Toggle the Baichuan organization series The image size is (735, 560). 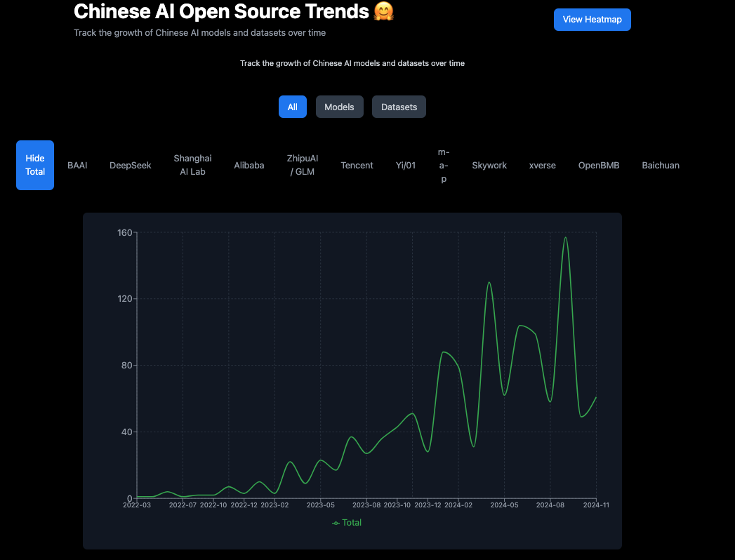tap(661, 166)
